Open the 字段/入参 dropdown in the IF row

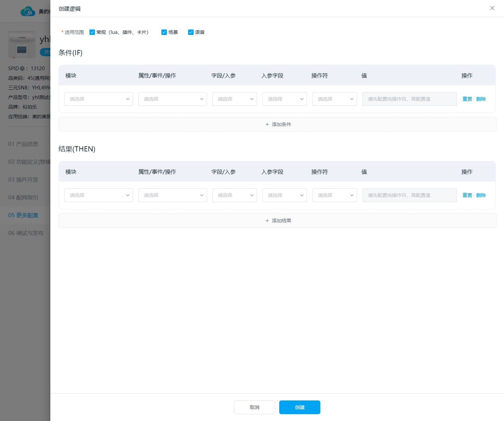(x=235, y=99)
